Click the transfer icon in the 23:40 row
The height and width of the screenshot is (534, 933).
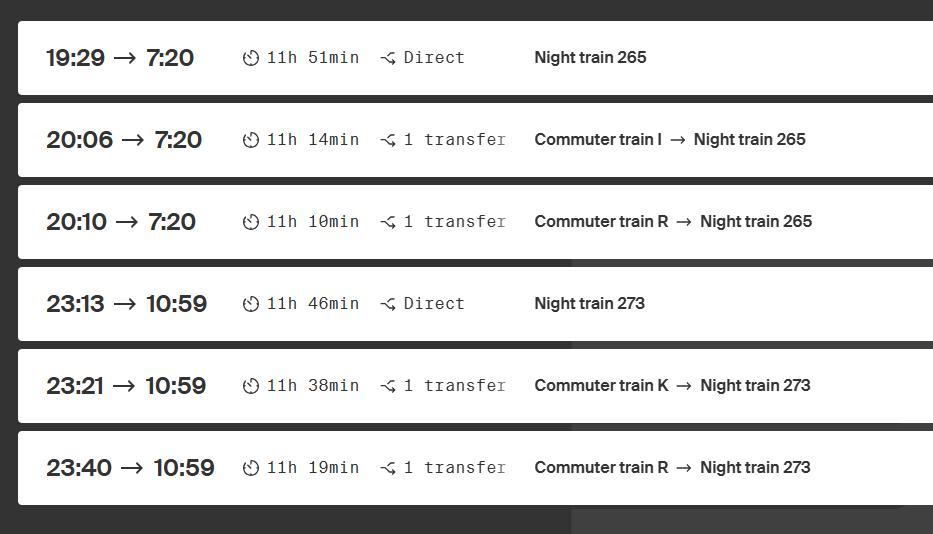(x=388, y=468)
